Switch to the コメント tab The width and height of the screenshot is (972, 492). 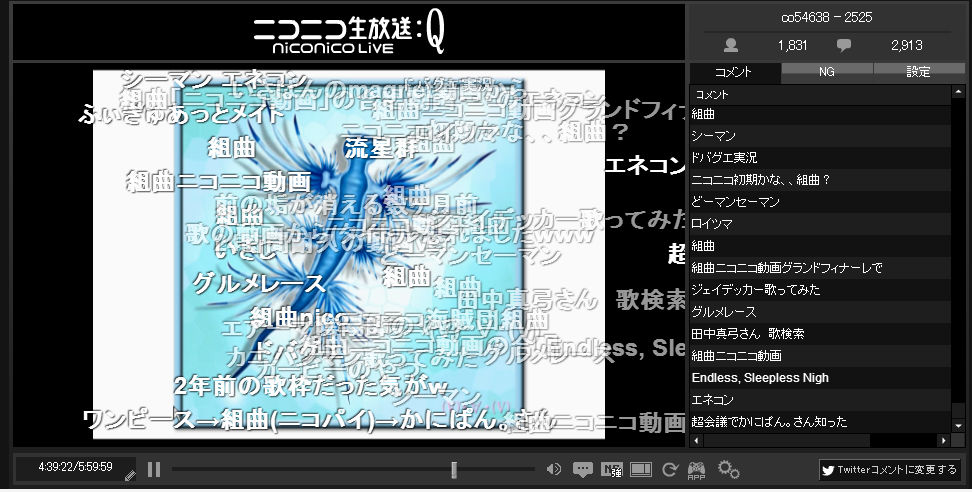click(x=734, y=72)
